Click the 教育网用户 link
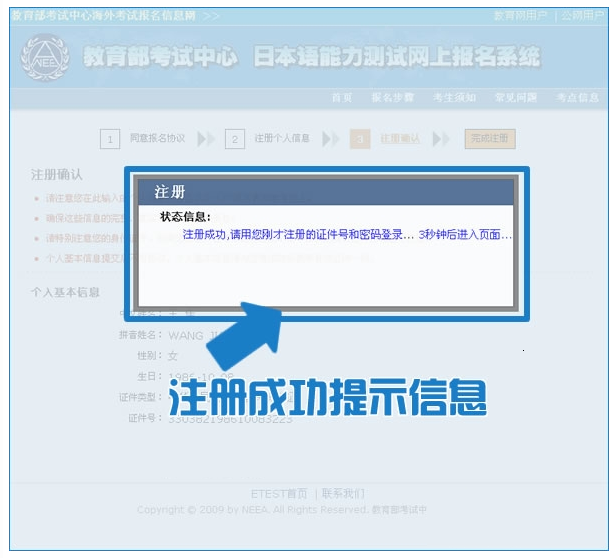The height and width of the screenshot is (558, 616). [520, 16]
